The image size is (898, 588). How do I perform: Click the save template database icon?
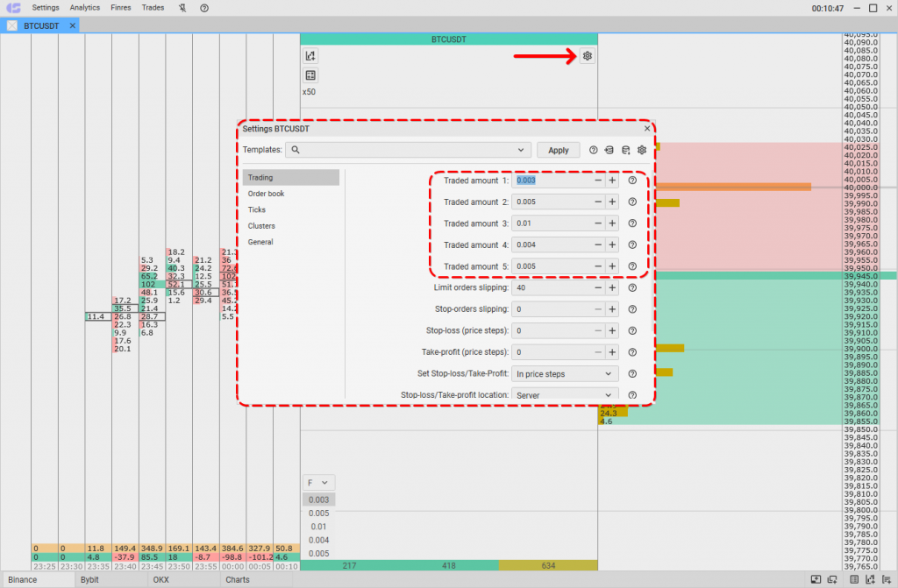coord(625,150)
